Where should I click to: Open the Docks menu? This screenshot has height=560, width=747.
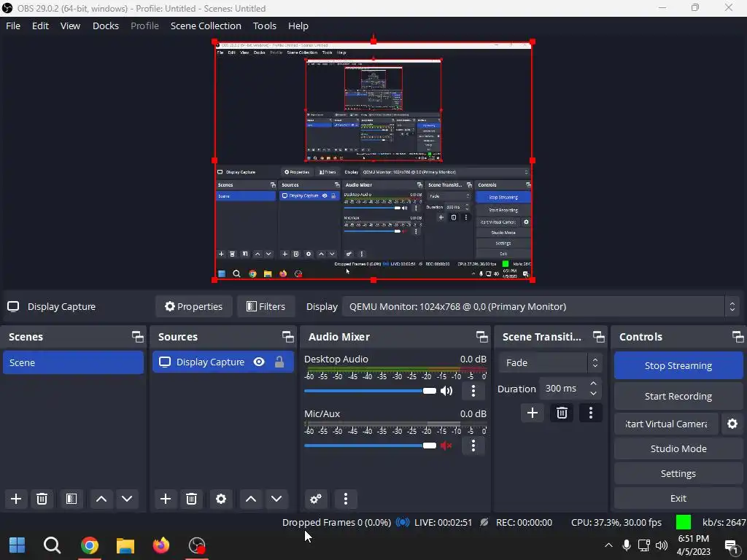[105, 26]
